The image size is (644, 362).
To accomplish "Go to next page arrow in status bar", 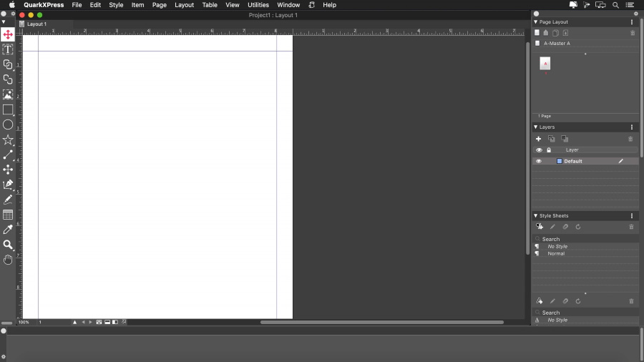I will click(x=90, y=322).
